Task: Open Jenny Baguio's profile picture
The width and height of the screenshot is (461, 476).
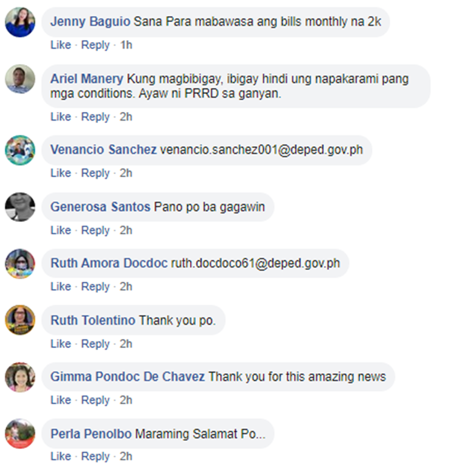Action: pyautogui.click(x=20, y=22)
